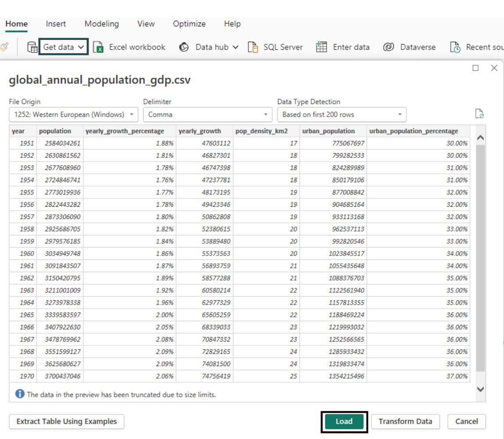Select the Enter data icon
The width and height of the screenshot is (504, 439).
point(321,47)
